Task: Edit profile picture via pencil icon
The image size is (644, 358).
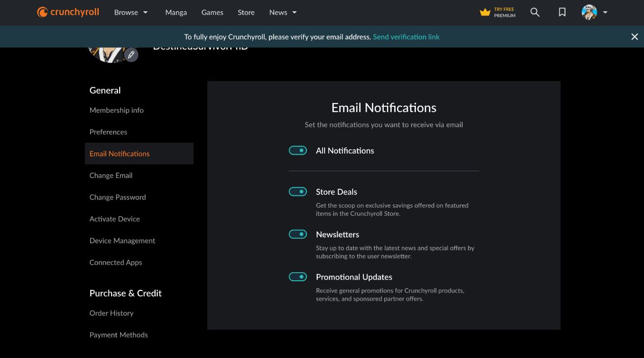Action: [x=131, y=54]
